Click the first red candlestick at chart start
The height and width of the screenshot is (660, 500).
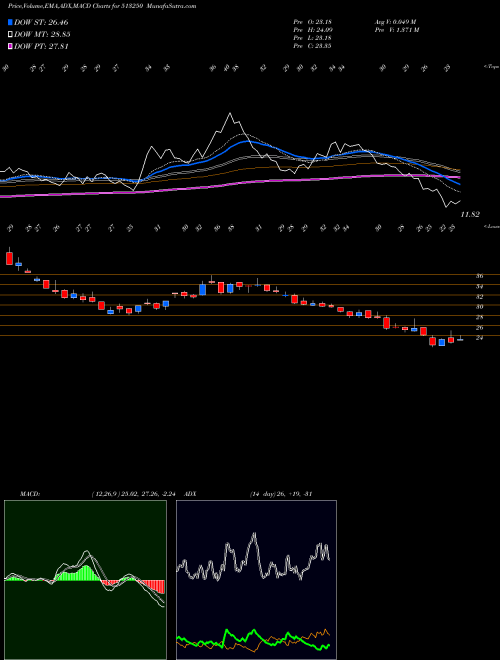pos(9,258)
